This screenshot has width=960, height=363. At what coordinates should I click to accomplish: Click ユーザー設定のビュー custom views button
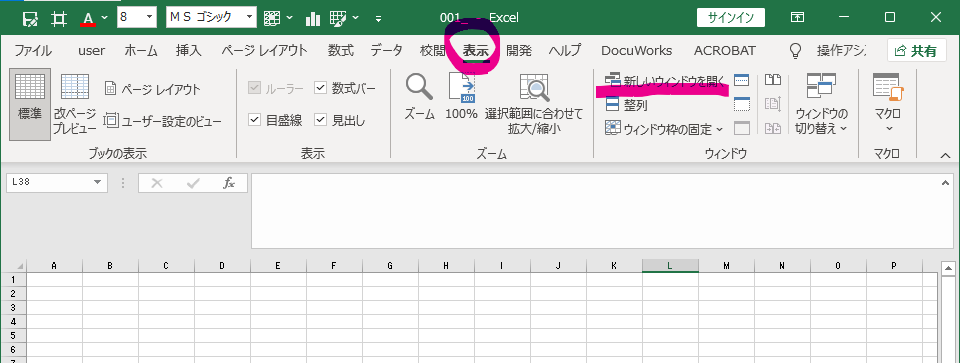163,121
